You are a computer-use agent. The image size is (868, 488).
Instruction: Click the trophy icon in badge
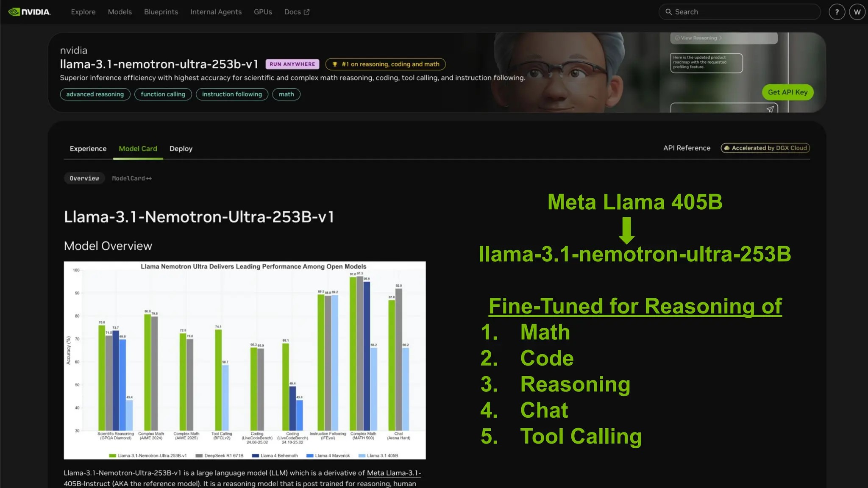[335, 64]
